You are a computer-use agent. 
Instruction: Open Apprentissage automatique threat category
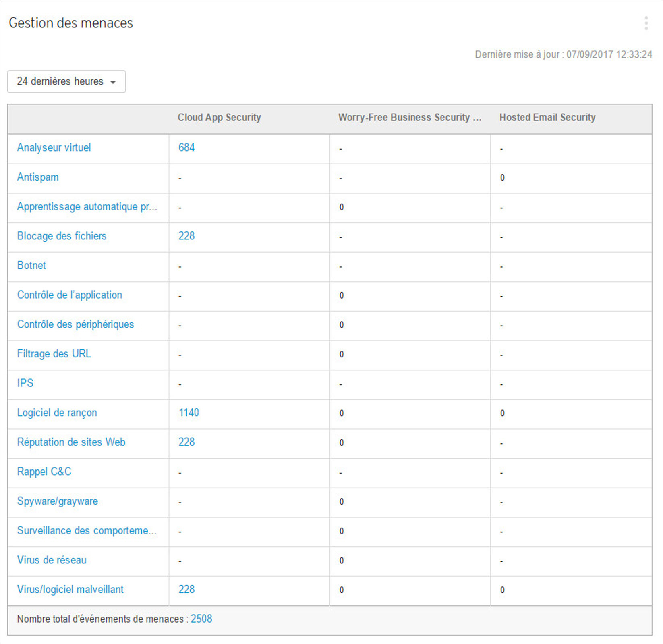(87, 206)
